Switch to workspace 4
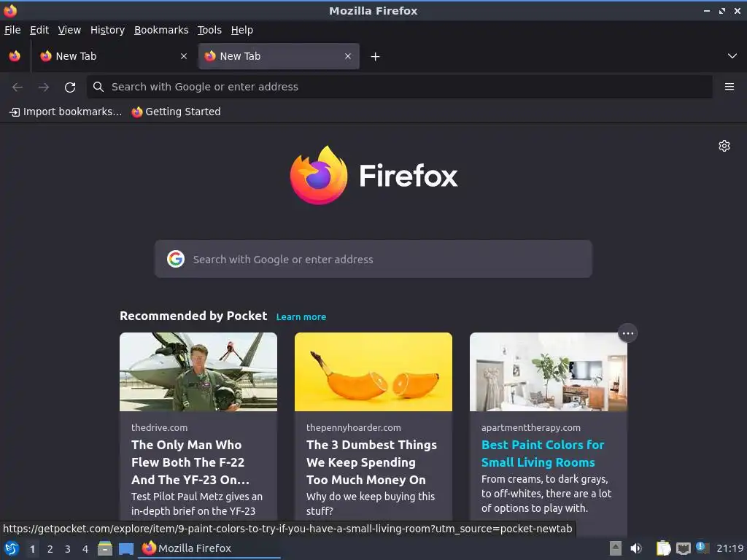Viewport: 747px width, 560px height. click(x=85, y=549)
